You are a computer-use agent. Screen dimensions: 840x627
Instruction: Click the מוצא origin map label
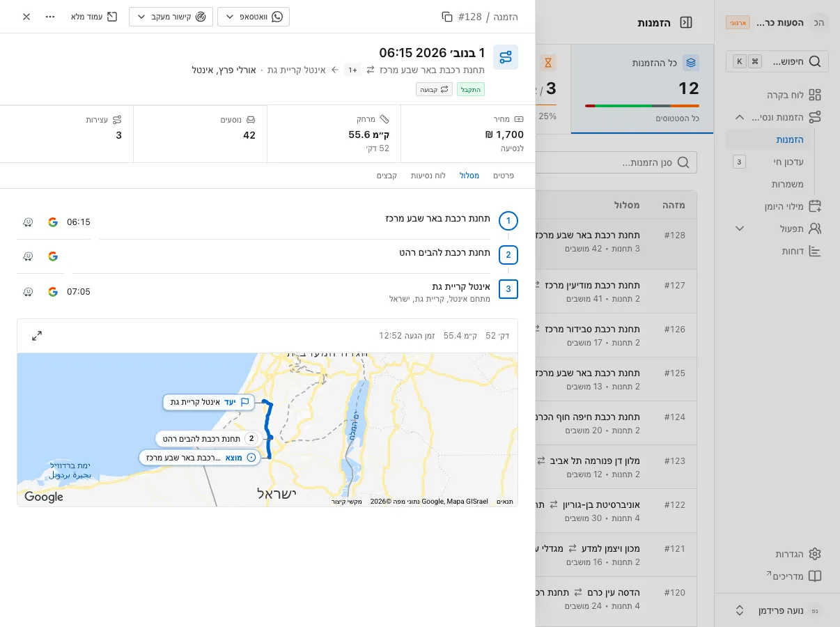[x=200, y=458]
